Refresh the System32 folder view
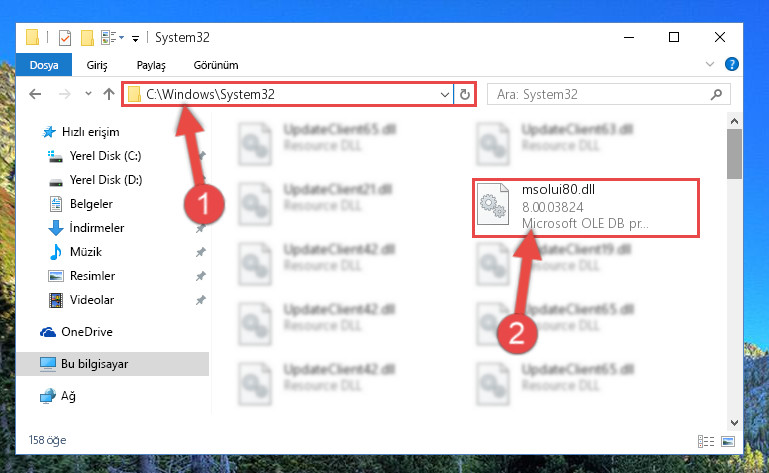 point(464,94)
